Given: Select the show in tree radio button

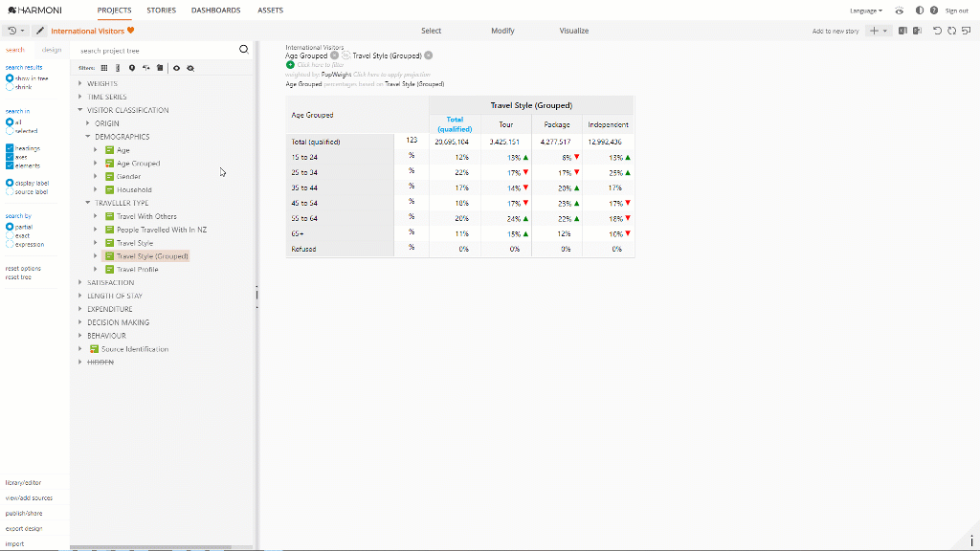Looking at the screenshot, I should click(x=10, y=78).
